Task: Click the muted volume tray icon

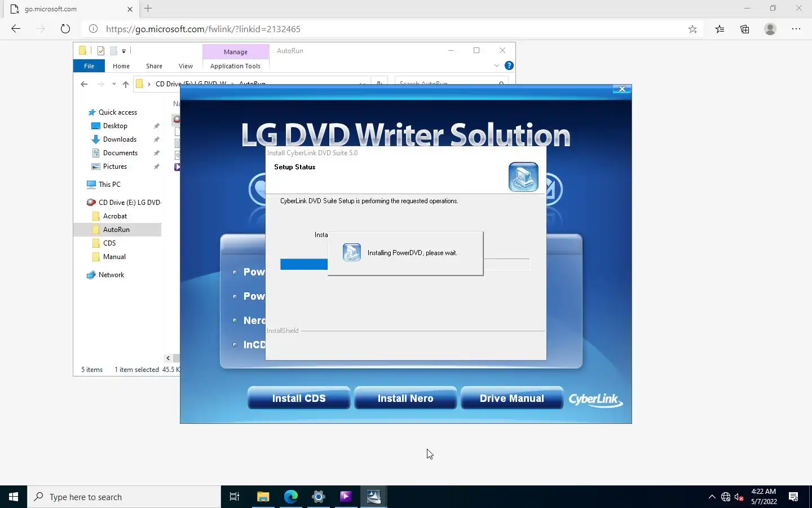Action: (x=739, y=497)
